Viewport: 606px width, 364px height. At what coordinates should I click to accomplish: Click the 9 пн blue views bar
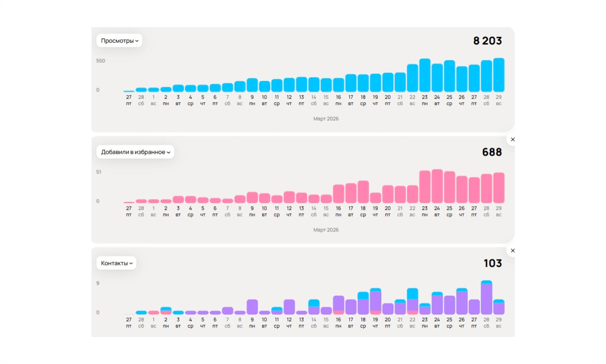pyautogui.click(x=252, y=85)
